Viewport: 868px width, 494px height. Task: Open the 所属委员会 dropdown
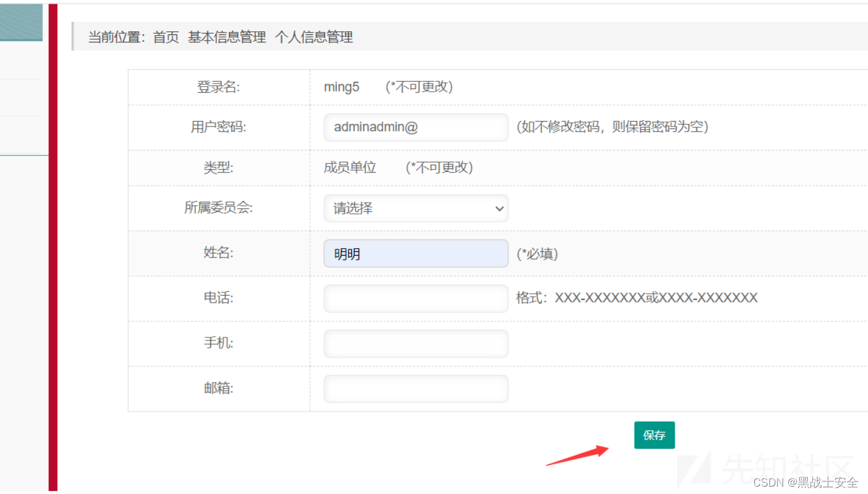point(416,208)
